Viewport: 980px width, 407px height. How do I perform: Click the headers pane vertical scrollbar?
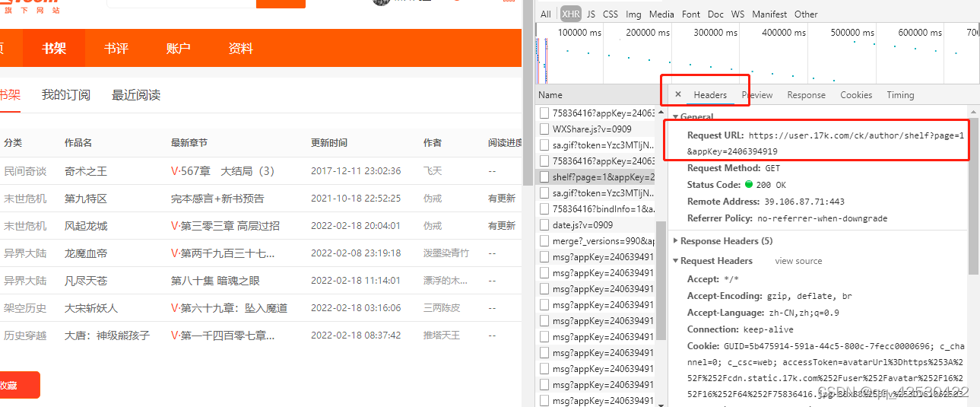(974, 198)
